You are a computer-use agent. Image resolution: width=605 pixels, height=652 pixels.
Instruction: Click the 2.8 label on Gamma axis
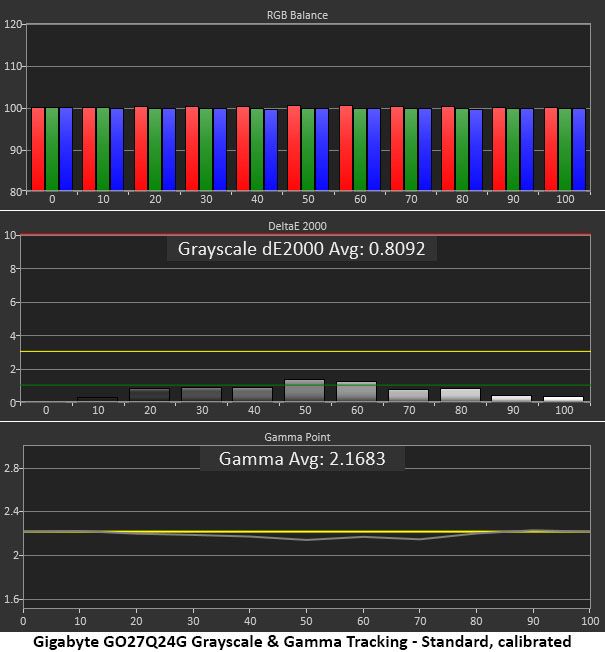tap(12, 468)
